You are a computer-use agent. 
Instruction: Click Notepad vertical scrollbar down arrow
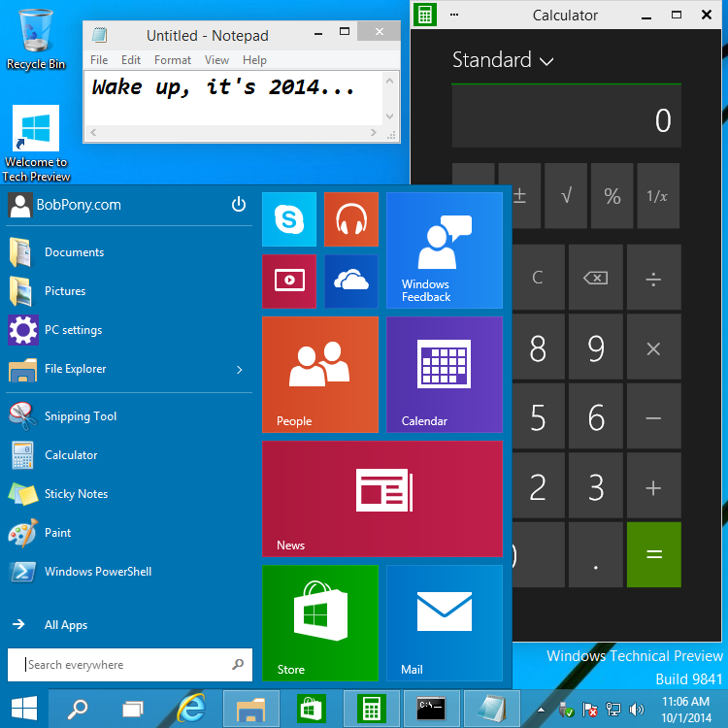(x=390, y=116)
